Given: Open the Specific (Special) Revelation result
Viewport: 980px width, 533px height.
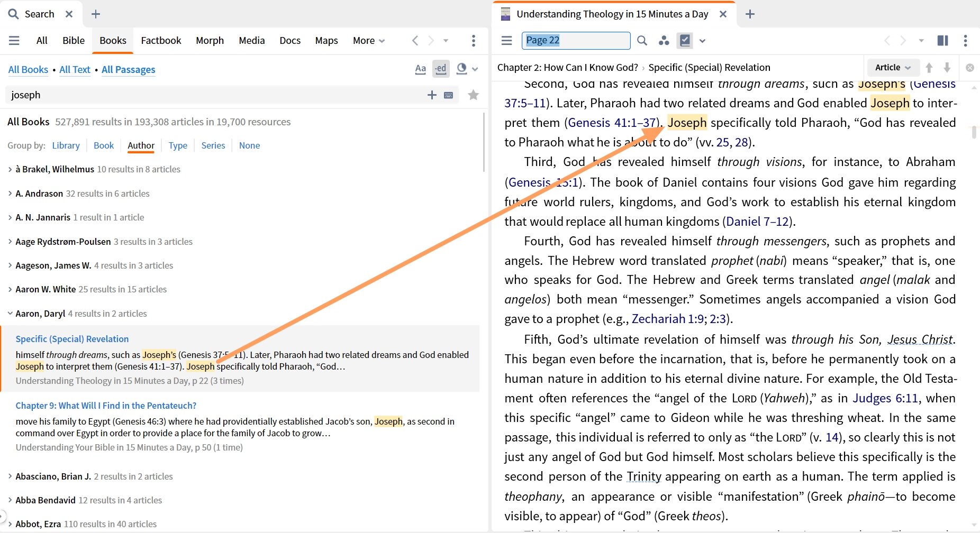Looking at the screenshot, I should tap(72, 339).
